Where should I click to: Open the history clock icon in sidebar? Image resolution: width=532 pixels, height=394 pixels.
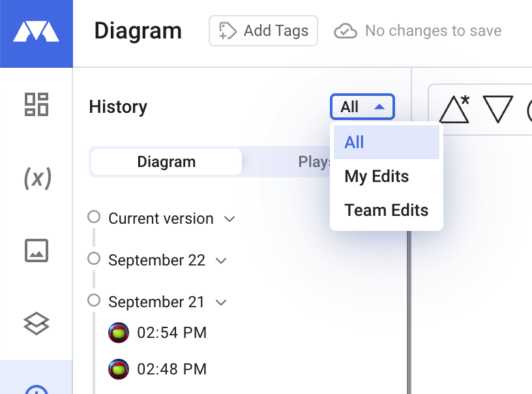(37, 389)
